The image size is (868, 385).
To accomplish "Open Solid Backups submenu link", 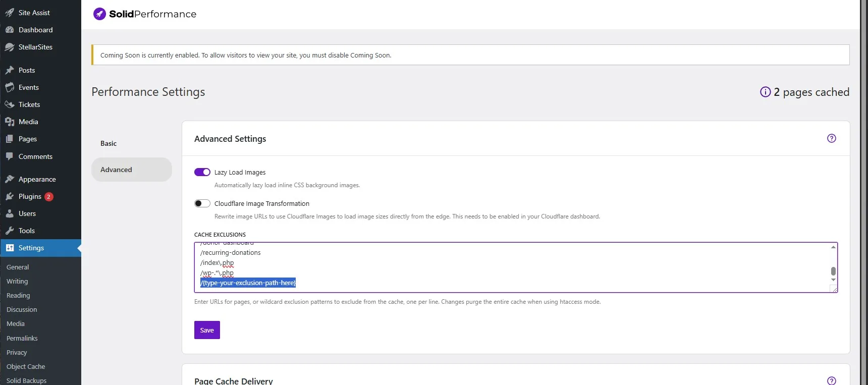I will pos(26,380).
